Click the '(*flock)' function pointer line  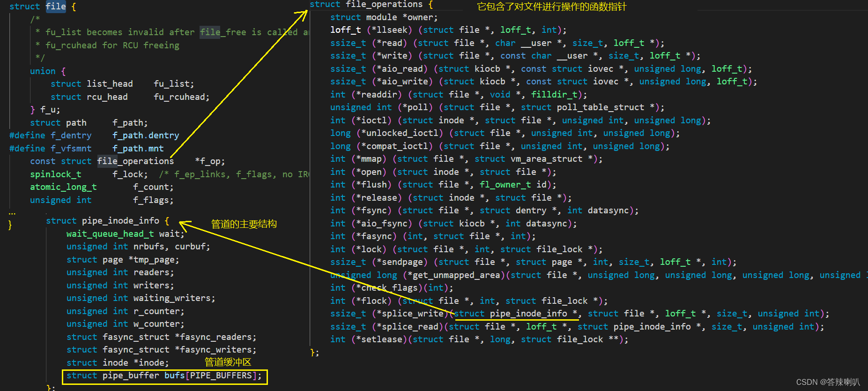point(469,301)
